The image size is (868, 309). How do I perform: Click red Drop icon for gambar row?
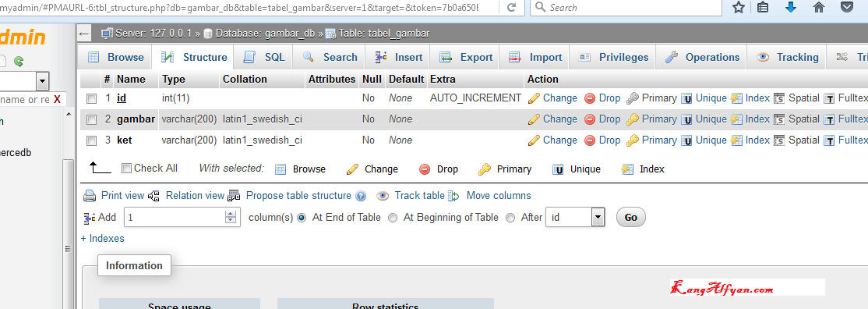(x=590, y=119)
